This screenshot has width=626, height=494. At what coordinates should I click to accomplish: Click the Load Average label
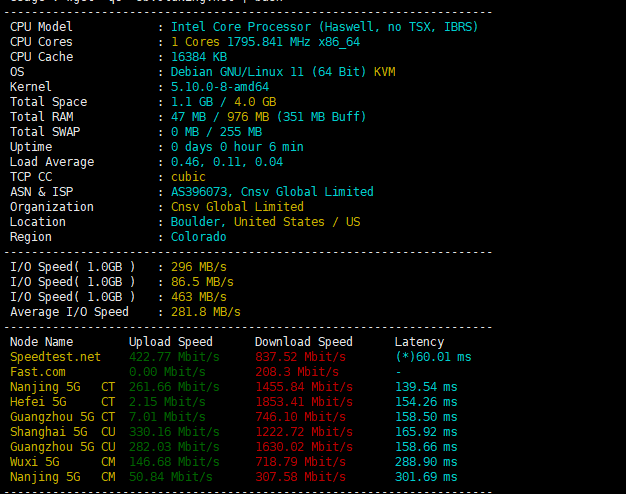click(52, 162)
